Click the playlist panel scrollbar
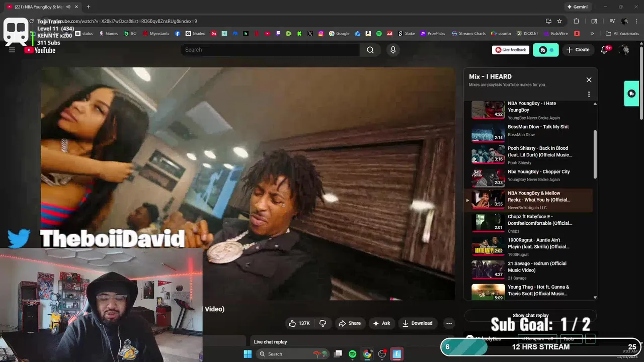The image size is (644, 362). point(595,154)
